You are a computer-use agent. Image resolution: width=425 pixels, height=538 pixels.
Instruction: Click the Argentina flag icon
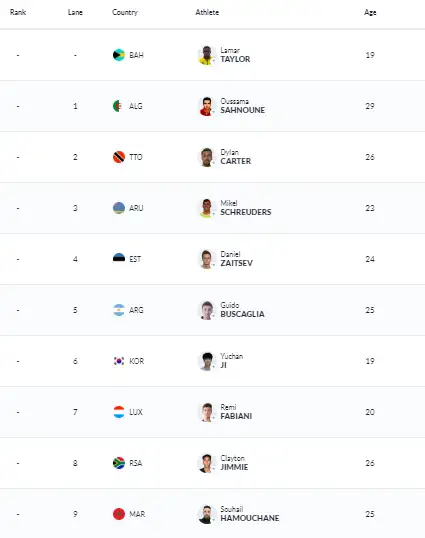(119, 310)
